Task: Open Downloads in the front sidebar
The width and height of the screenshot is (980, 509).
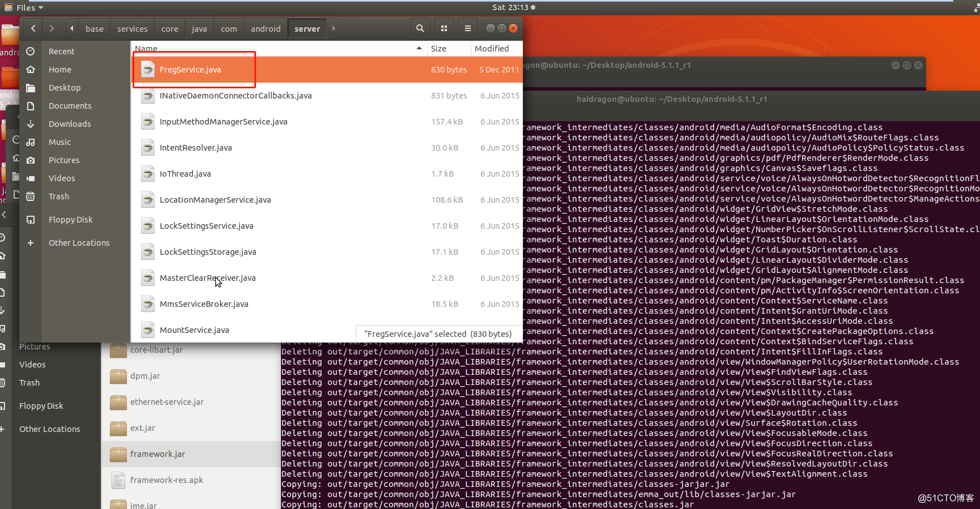Action: [x=70, y=124]
